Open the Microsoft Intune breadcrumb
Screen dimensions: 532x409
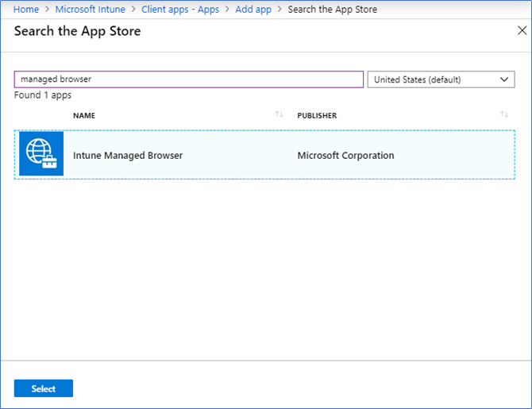91,10
